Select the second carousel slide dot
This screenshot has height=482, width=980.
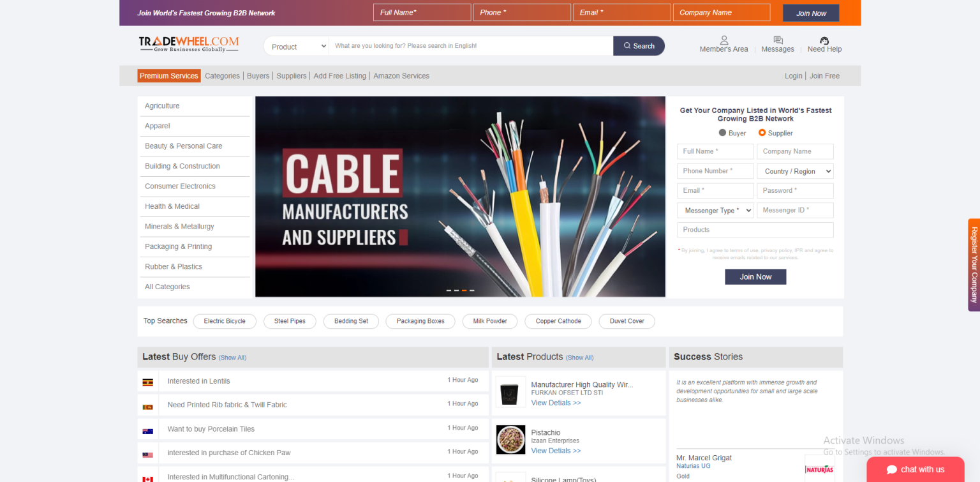(x=456, y=290)
